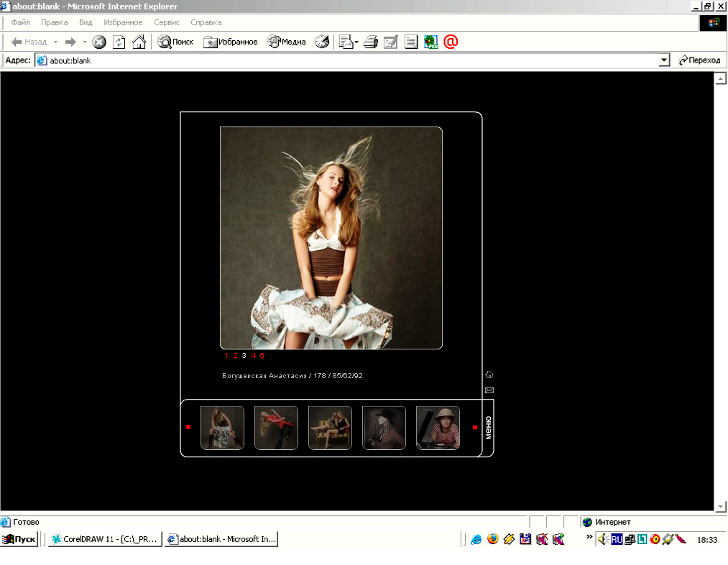Click the envelope mail icon on page
The image size is (728, 565).
[489, 390]
